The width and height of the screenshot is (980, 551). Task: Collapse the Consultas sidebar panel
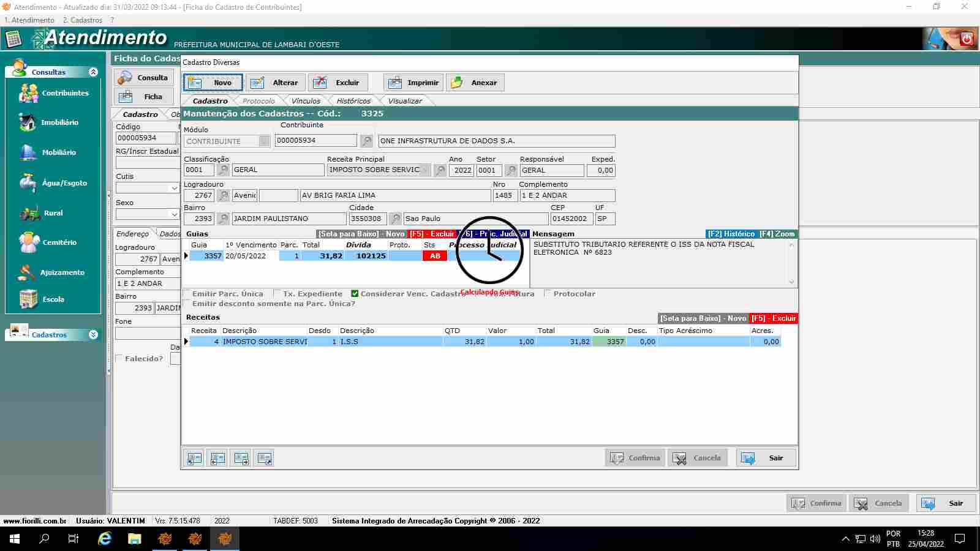click(93, 72)
